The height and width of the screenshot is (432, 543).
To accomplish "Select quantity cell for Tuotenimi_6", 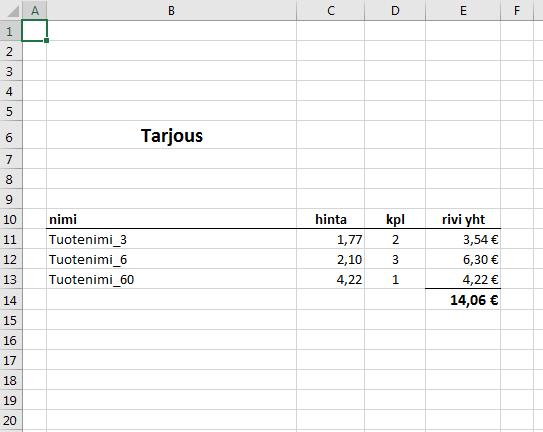I will pyautogui.click(x=395, y=259).
